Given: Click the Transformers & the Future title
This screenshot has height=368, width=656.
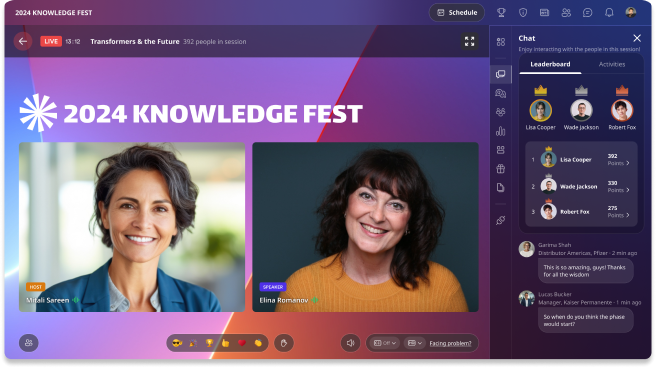Looking at the screenshot, I should [x=135, y=41].
